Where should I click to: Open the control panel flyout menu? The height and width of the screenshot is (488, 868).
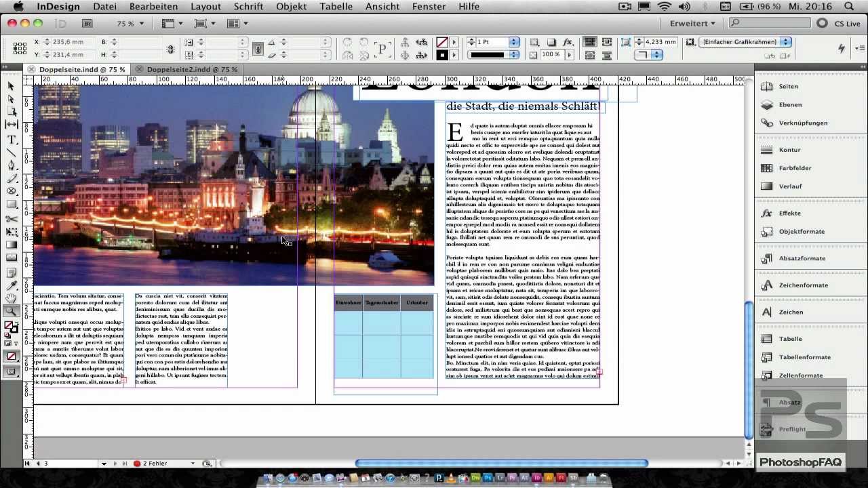[861, 47]
